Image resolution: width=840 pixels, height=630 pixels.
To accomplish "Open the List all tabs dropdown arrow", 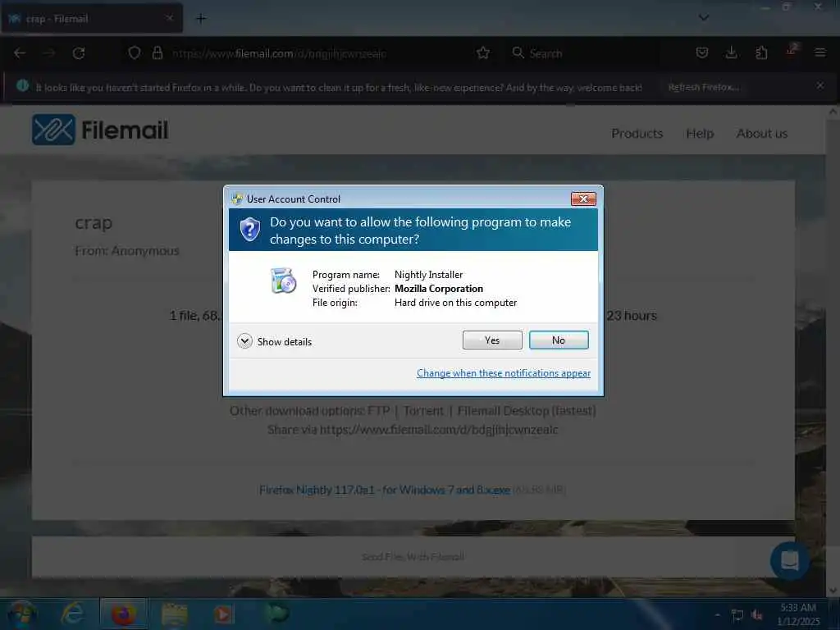I will pyautogui.click(x=704, y=18).
